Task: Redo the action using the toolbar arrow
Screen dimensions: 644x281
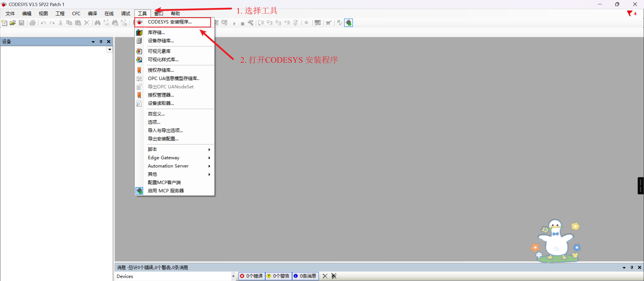Action: click(52, 23)
